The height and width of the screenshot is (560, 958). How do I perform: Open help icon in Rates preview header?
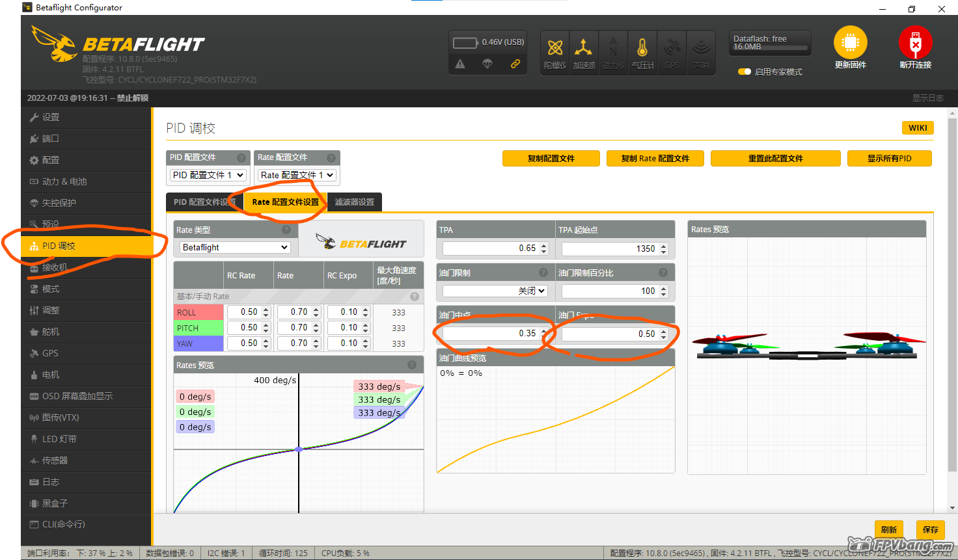(412, 365)
